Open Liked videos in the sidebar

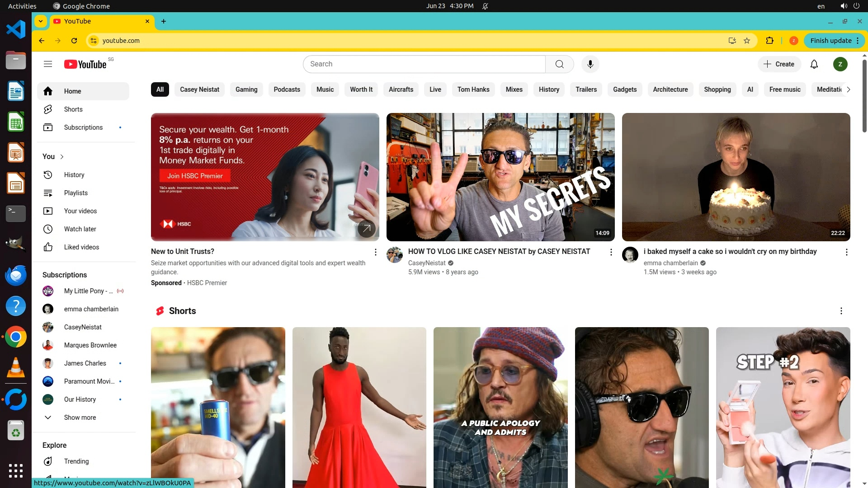tap(81, 247)
